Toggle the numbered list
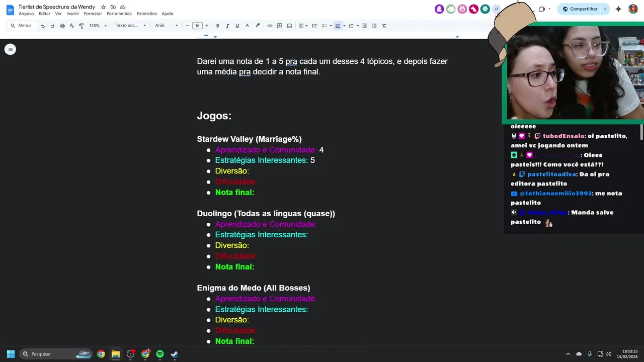The height and width of the screenshot is (362, 644). 351,26
